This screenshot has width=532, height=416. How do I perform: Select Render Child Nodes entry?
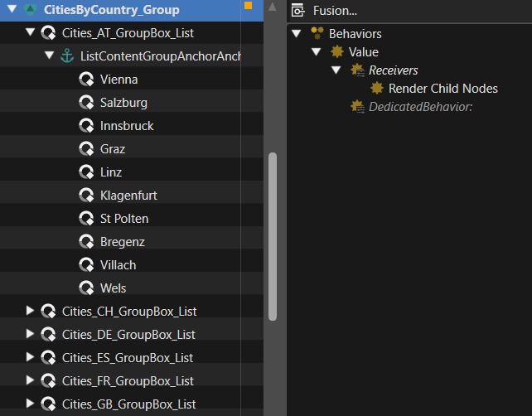tap(443, 89)
